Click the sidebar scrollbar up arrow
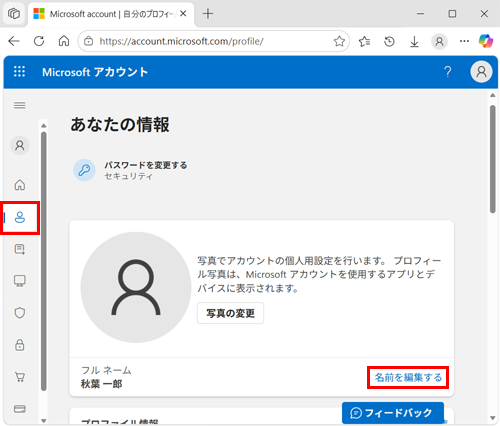 click(x=43, y=126)
